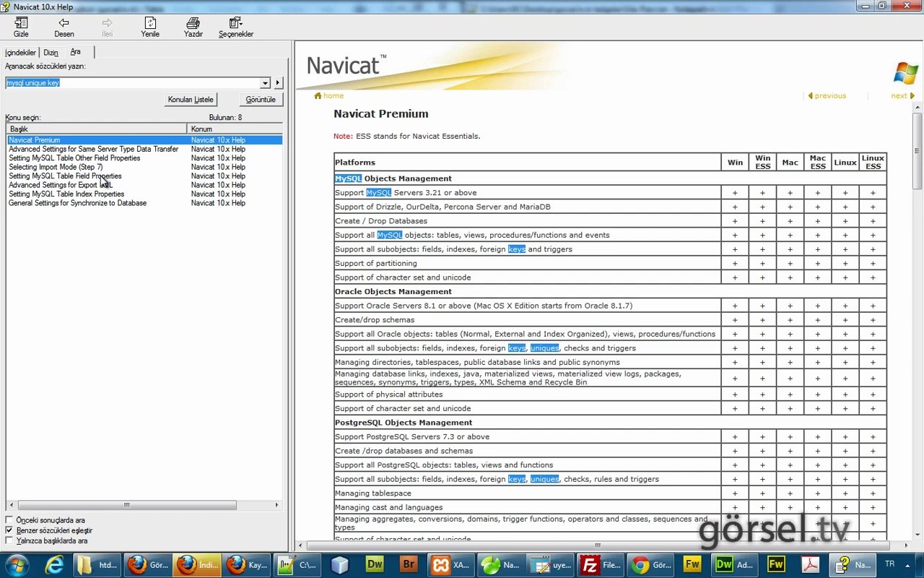Switch to the Dizin tab
This screenshot has width=924, height=578.
click(51, 53)
